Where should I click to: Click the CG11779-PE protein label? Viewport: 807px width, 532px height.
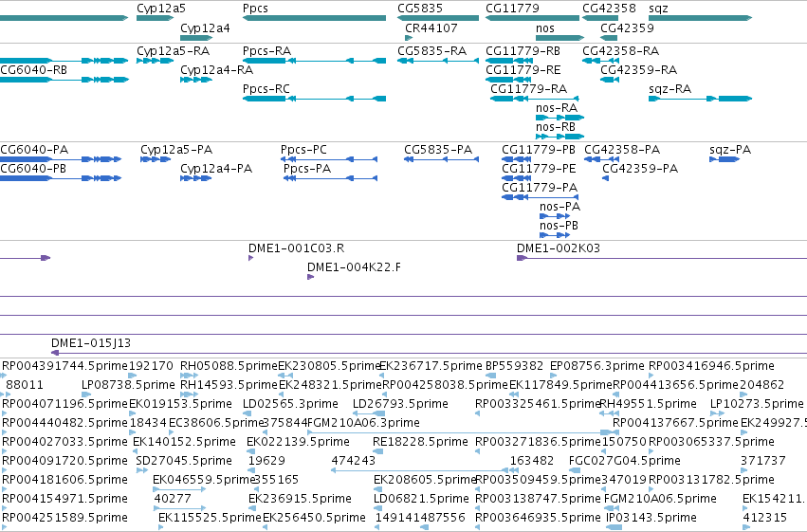(539, 169)
